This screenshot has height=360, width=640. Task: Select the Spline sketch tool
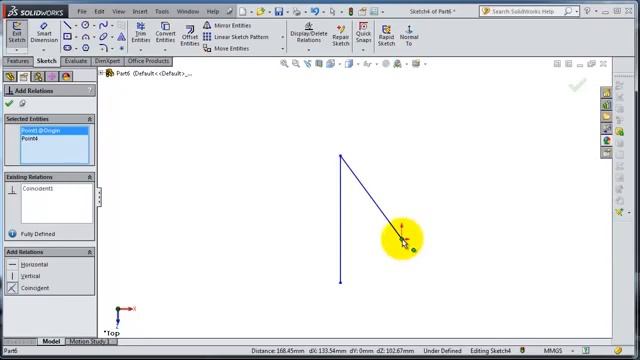[103, 25]
